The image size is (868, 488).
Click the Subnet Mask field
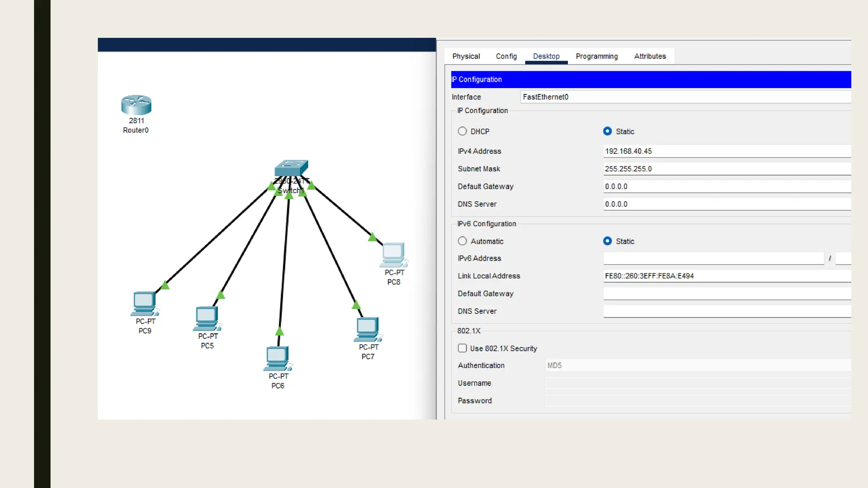coord(726,169)
